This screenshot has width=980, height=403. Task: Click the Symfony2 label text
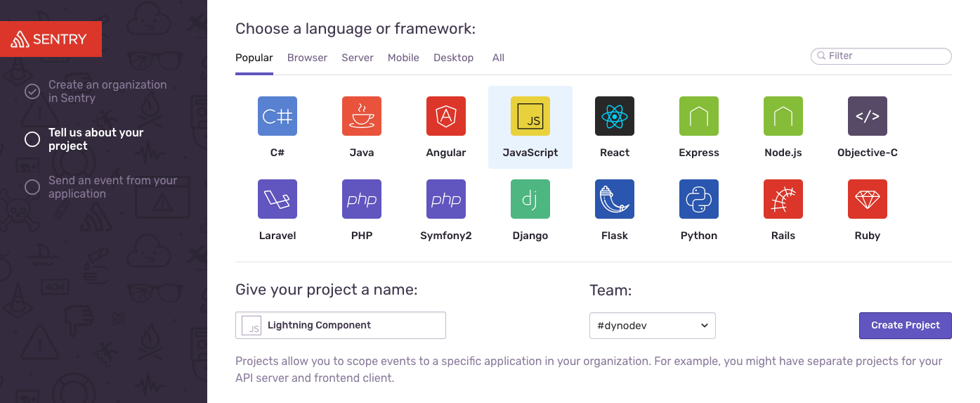click(x=446, y=236)
